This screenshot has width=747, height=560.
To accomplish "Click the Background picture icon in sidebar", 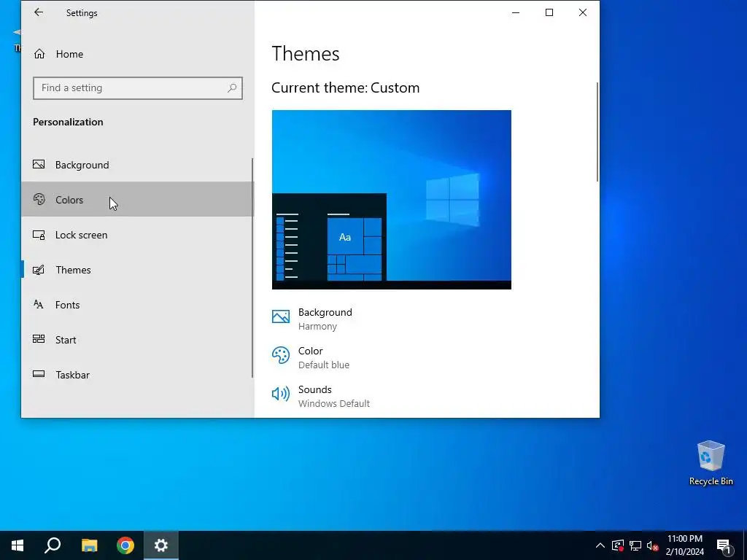I will (x=39, y=164).
